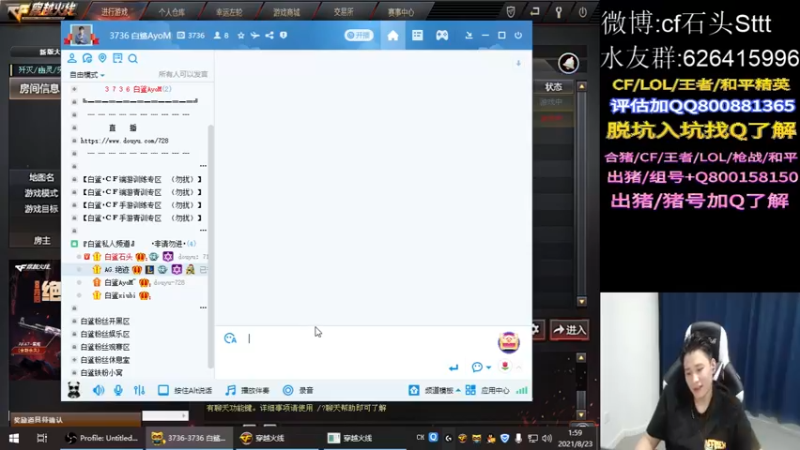
Task: Select user AG.绝迹 in channel list
Action: coord(116,269)
